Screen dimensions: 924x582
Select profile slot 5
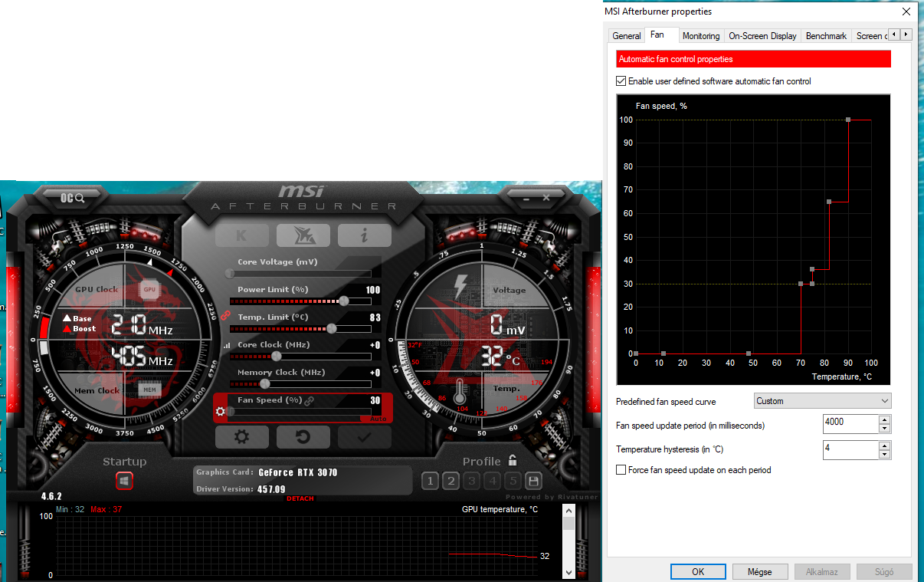(513, 481)
